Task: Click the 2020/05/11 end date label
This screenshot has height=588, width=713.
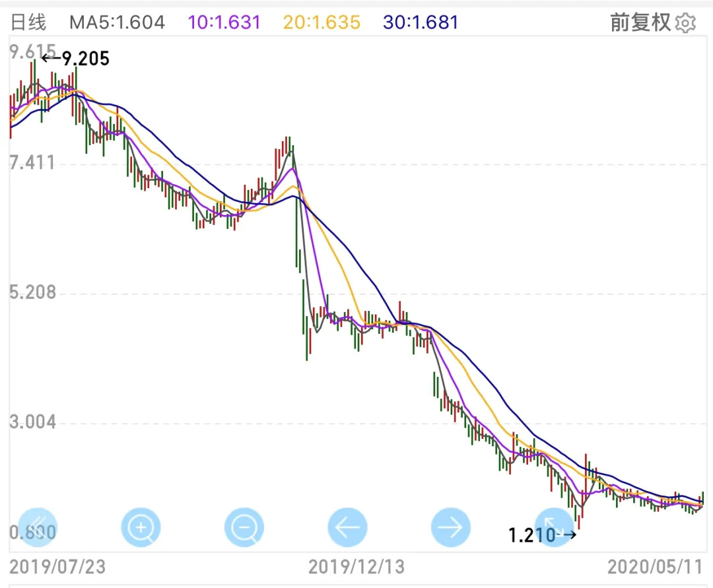Action: [655, 566]
